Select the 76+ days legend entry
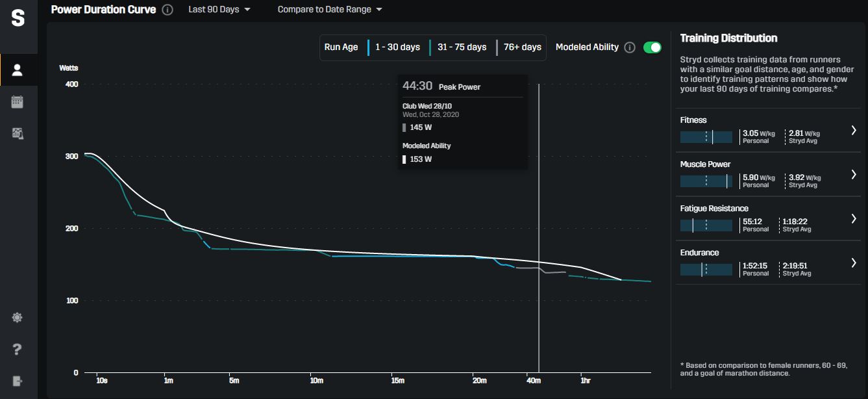Image resolution: width=868 pixels, height=399 pixels. (x=519, y=47)
